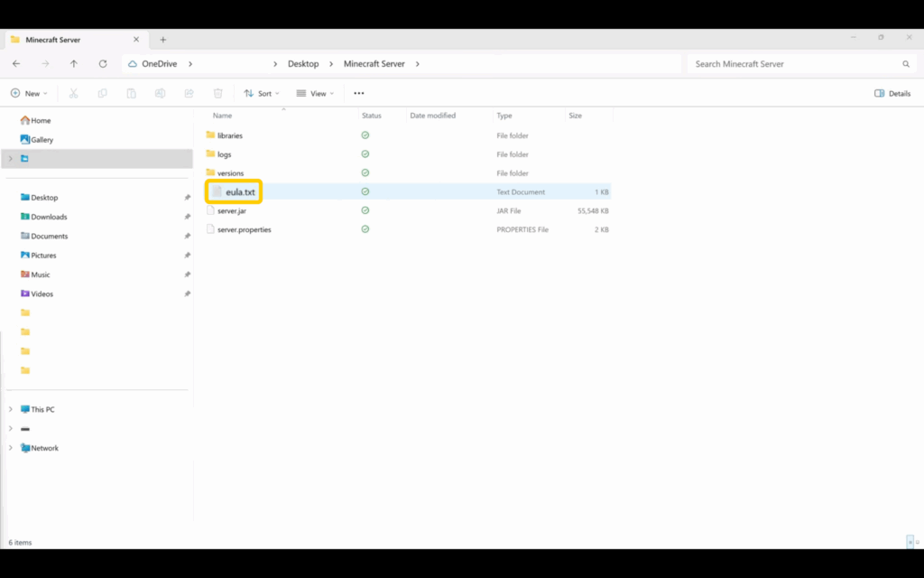This screenshot has height=578, width=924.
Task: Open a new tab with plus button
Action: click(163, 40)
